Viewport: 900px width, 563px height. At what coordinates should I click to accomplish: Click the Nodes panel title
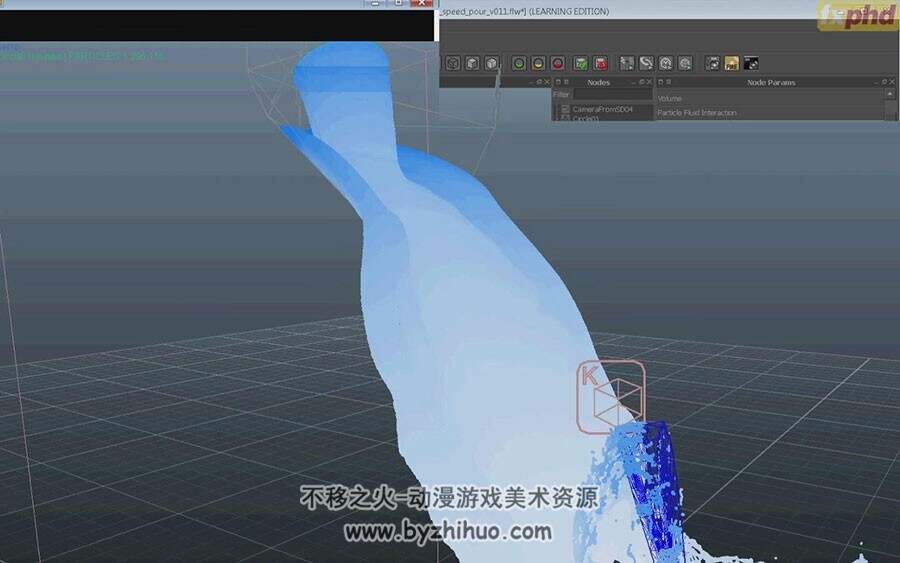(598, 83)
